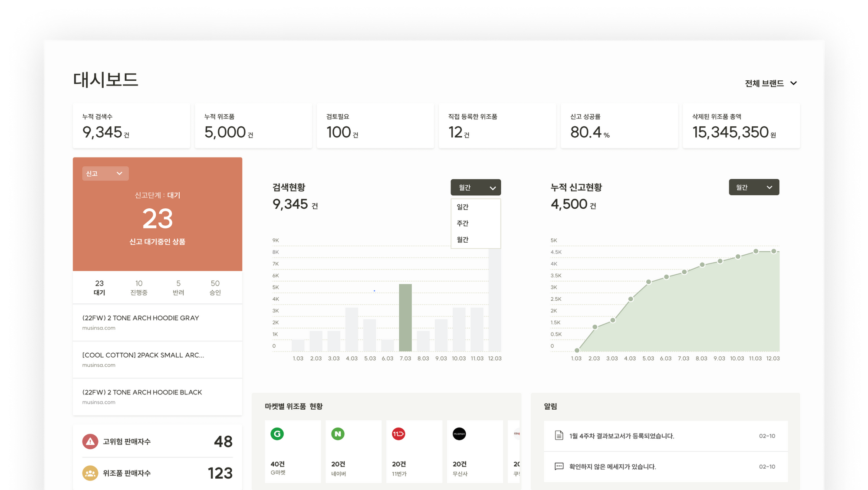The height and width of the screenshot is (490, 868).
Task: Open 위조품 판매자수 123 row
Action: coord(158,473)
